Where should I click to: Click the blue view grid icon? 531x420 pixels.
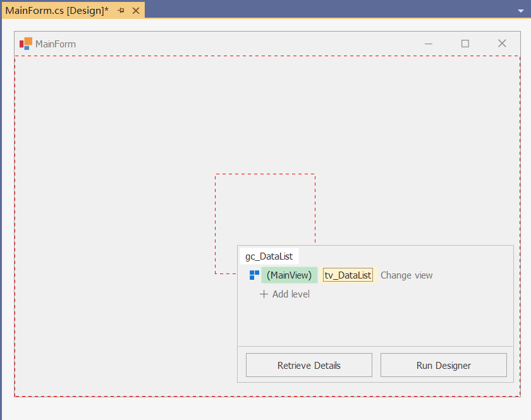(x=254, y=275)
